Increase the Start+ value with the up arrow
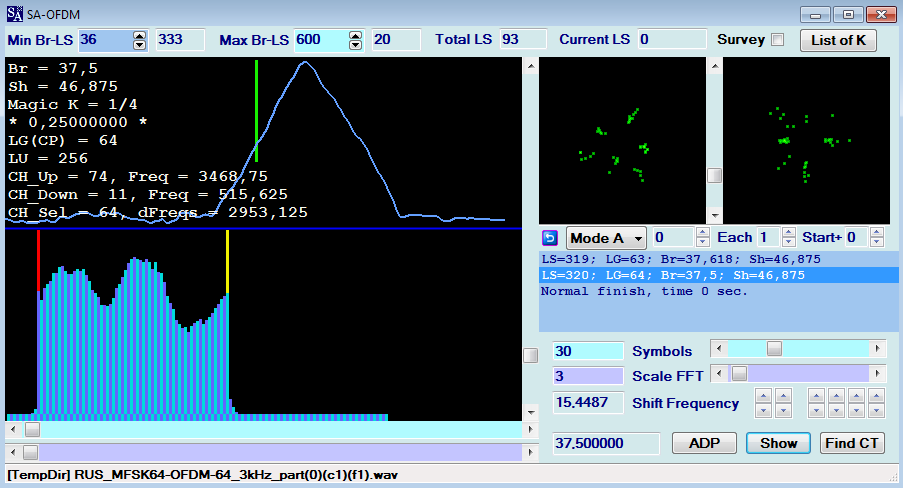The image size is (903, 488). [x=877, y=233]
